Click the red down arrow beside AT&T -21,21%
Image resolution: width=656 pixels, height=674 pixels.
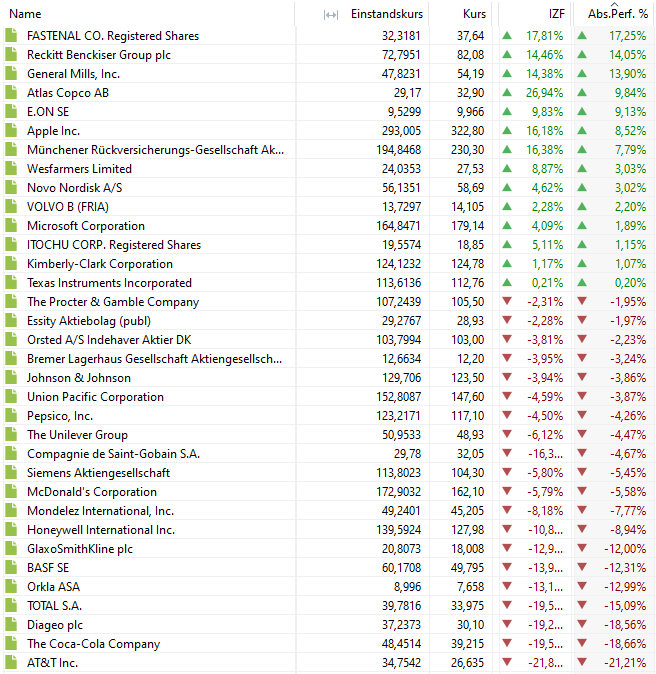click(582, 662)
